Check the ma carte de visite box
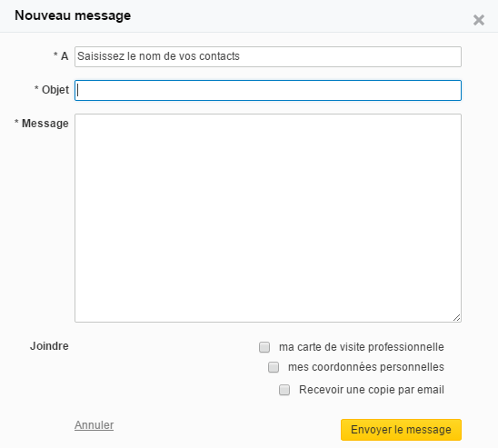Screen dimensions: 498x448 (264, 347)
